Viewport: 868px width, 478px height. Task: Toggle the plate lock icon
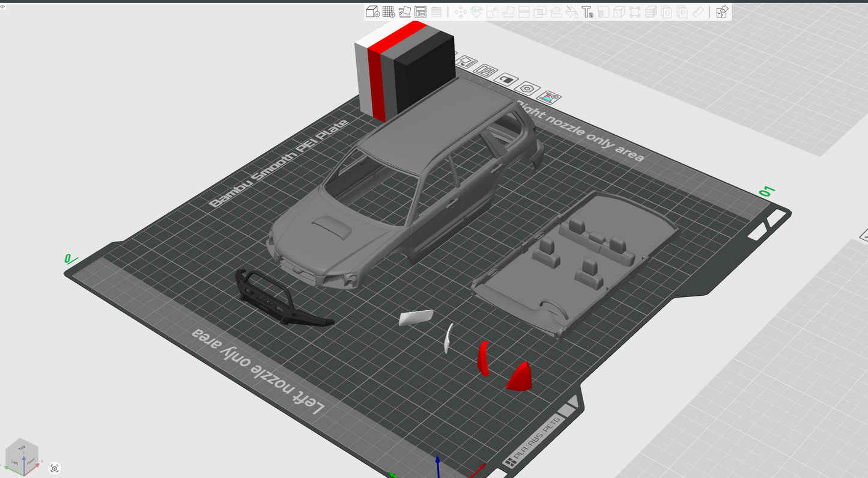pos(508,80)
